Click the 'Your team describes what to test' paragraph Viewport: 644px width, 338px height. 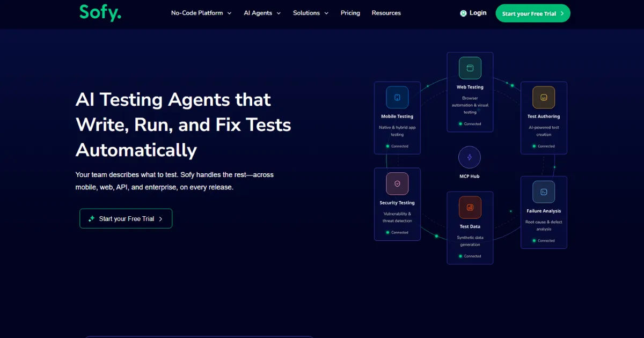[x=174, y=181]
